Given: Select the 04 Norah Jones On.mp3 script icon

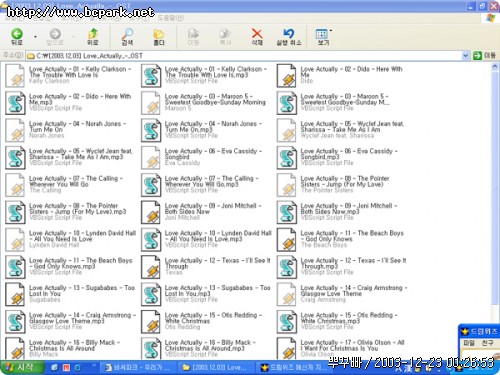Looking at the screenshot, I should tap(151, 130).
